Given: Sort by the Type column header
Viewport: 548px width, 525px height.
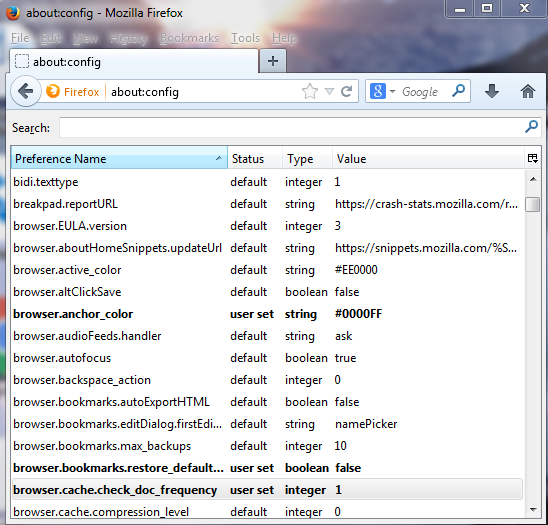Looking at the screenshot, I should 307,158.
